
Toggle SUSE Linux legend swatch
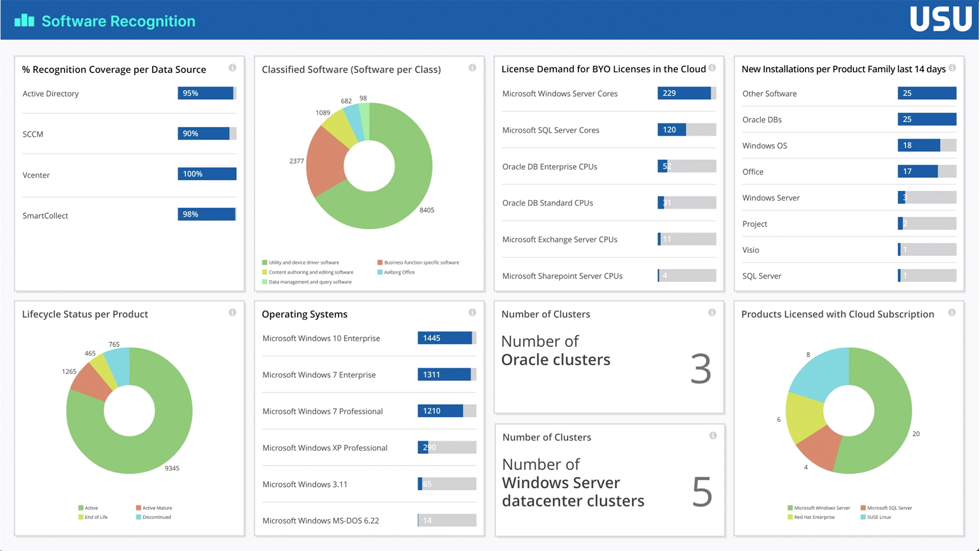click(x=863, y=517)
